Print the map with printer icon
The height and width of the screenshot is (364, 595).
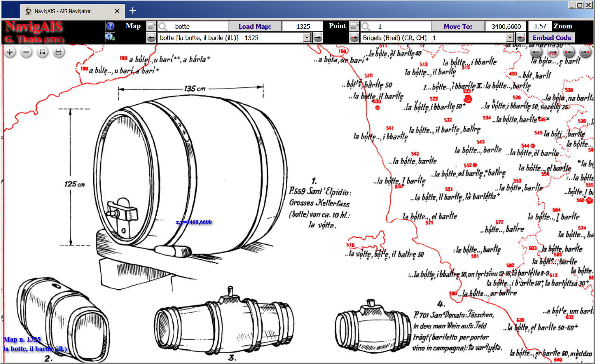[58, 52]
